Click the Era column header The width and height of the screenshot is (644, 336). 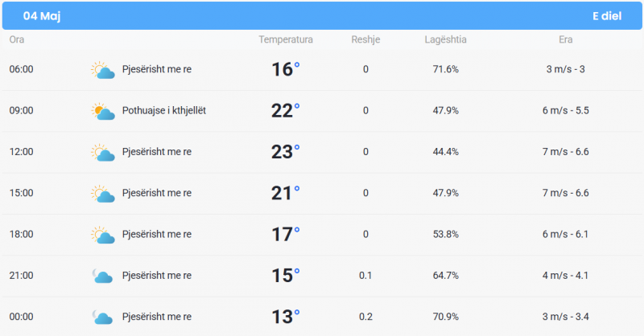(x=566, y=40)
